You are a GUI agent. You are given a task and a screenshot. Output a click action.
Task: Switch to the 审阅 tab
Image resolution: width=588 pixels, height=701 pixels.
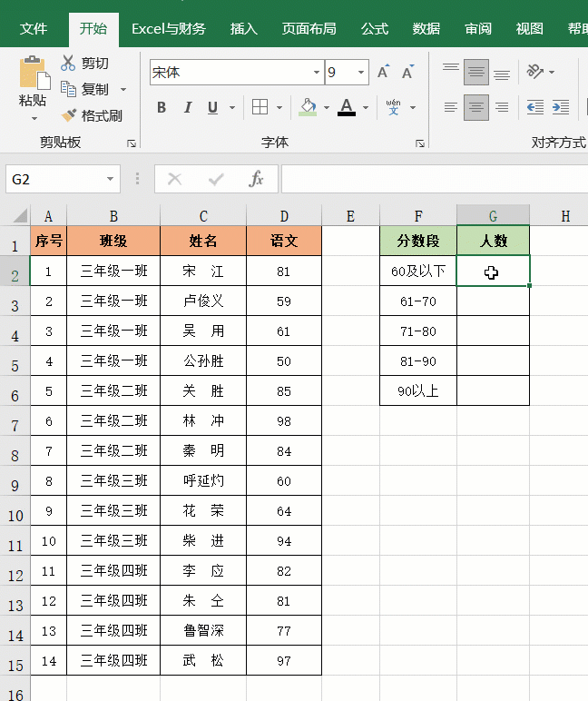click(478, 29)
